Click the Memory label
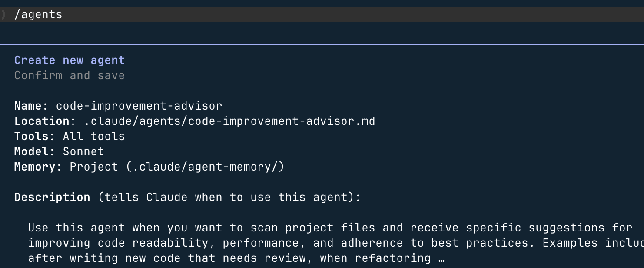 (35, 167)
